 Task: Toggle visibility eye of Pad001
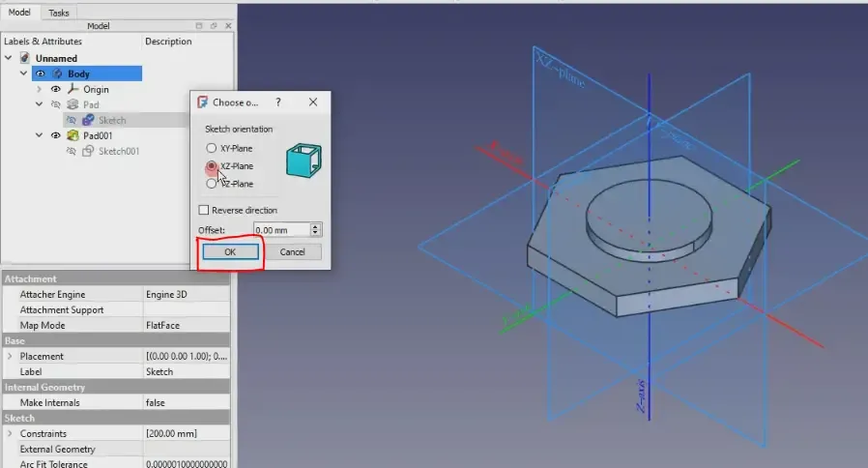[56, 135]
